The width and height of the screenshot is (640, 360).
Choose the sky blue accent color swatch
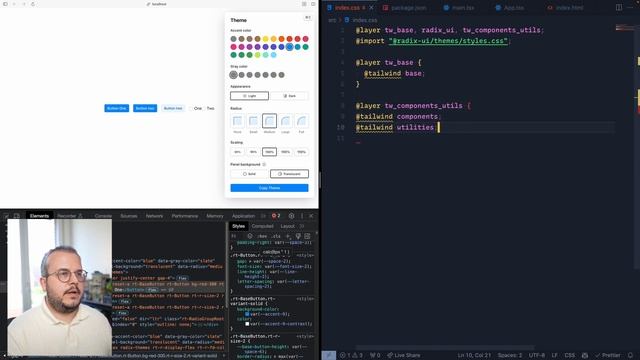coord(273,55)
